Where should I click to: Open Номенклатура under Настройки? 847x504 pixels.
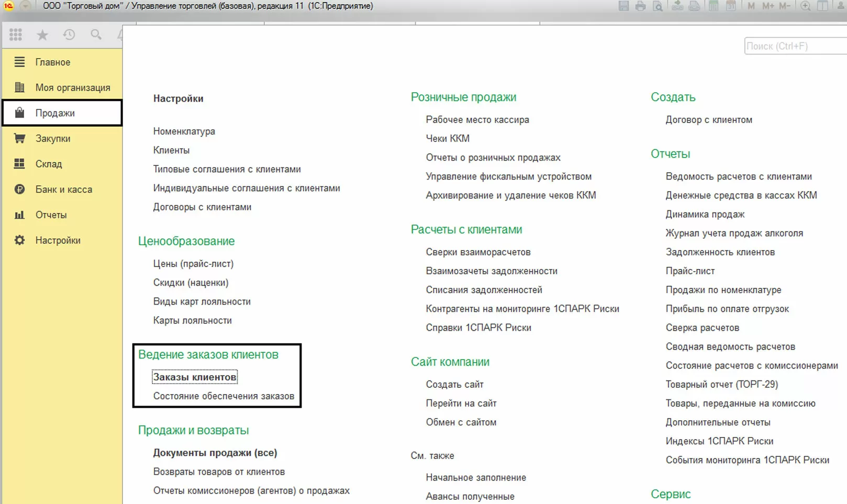184,131
